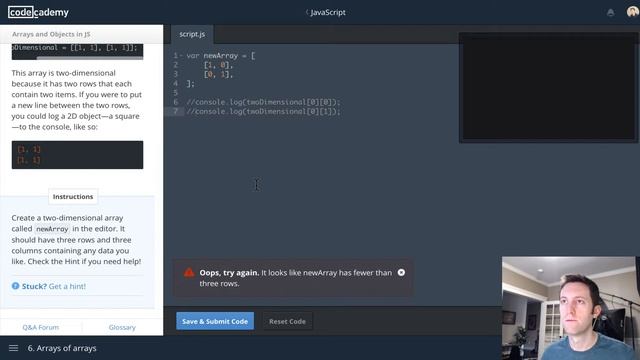This screenshot has width=640, height=360.
Task: Open the notifications bell icon
Action: tap(610, 13)
